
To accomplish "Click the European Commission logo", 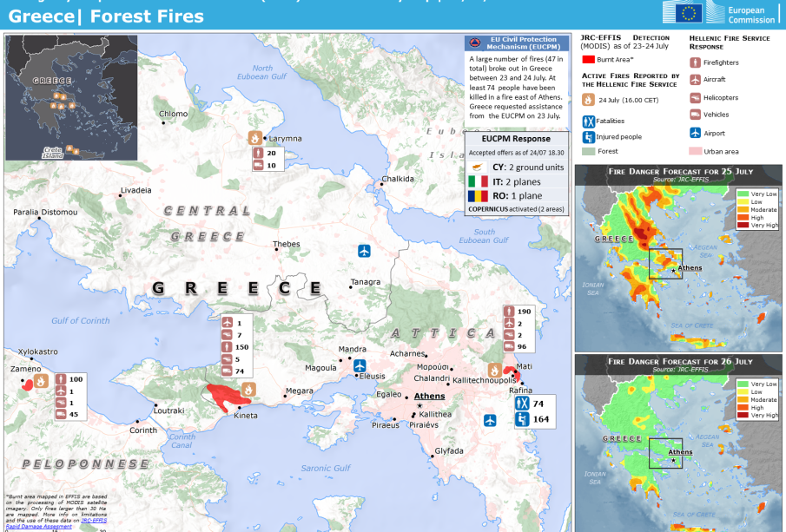I will click(719, 12).
